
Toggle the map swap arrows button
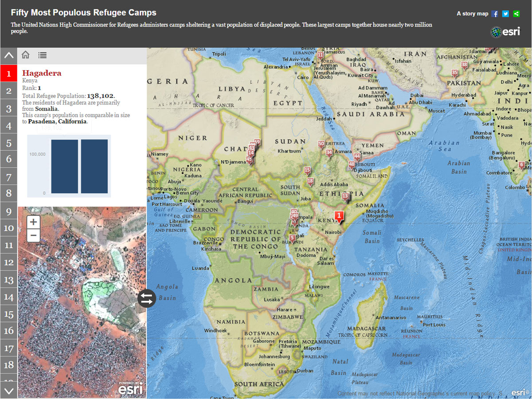point(147,298)
